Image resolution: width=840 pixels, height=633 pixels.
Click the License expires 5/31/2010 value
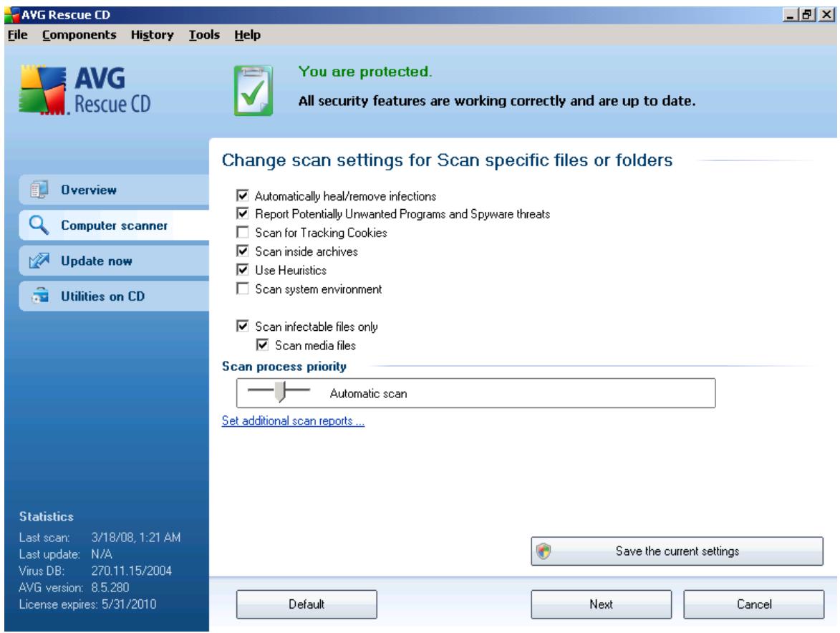(129, 604)
